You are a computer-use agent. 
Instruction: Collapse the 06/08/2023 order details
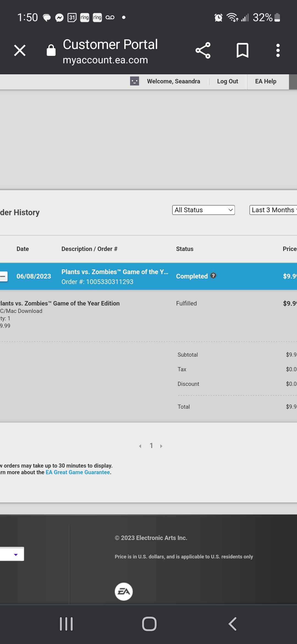pyautogui.click(x=4, y=276)
